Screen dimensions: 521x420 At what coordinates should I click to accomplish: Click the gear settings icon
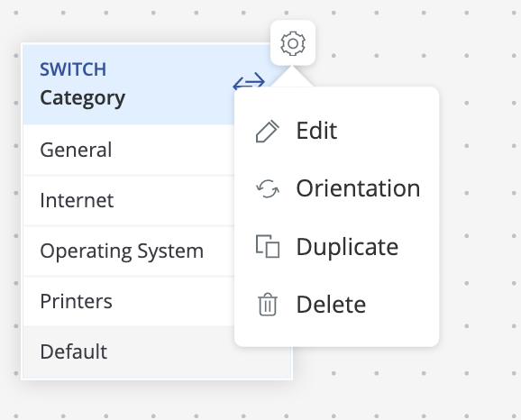293,43
